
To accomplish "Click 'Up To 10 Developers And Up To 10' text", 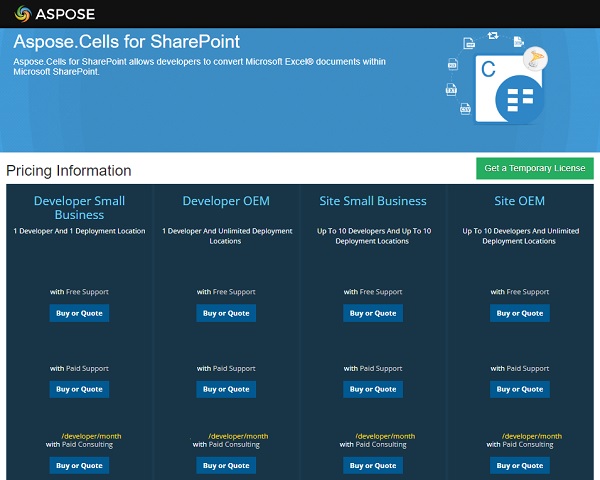I will coord(374,231).
